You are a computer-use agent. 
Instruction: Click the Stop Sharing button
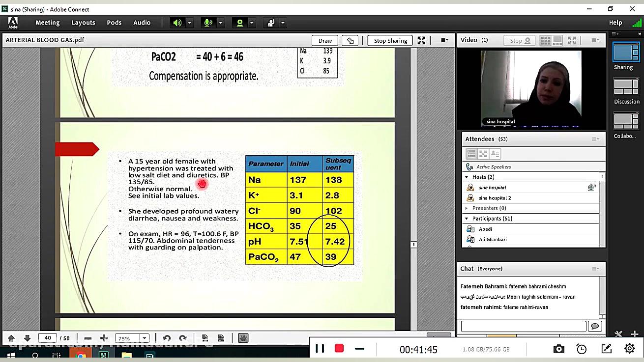coord(390,40)
